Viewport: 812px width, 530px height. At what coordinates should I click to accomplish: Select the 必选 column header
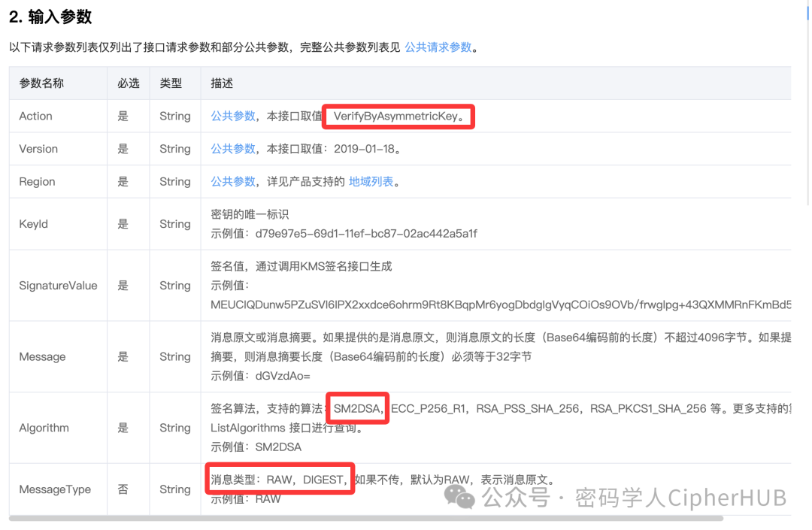[129, 83]
